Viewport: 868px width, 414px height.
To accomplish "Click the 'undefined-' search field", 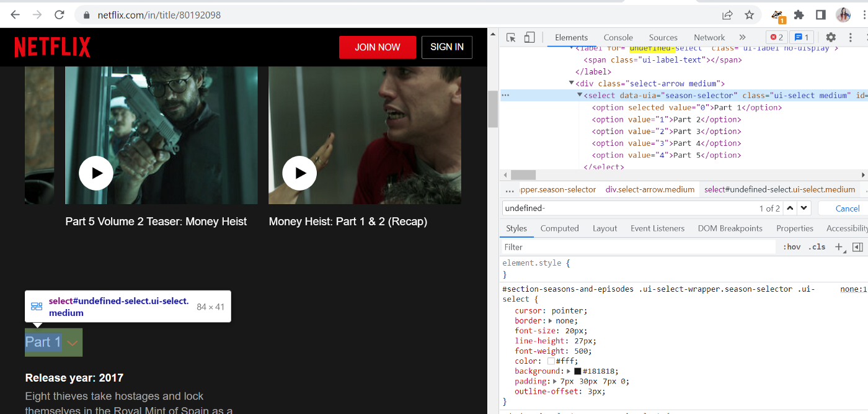I will coord(629,209).
